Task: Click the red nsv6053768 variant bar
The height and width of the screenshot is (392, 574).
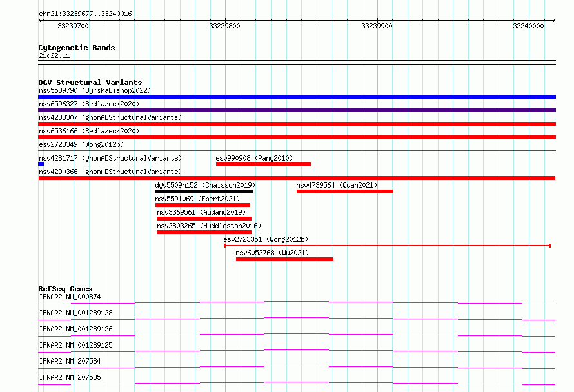Action: [285, 259]
